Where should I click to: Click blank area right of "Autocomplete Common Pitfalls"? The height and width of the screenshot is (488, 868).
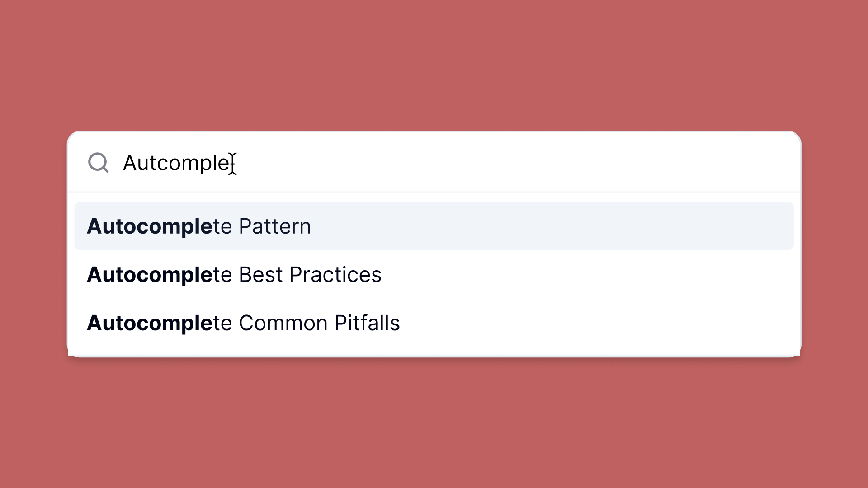coord(588,323)
